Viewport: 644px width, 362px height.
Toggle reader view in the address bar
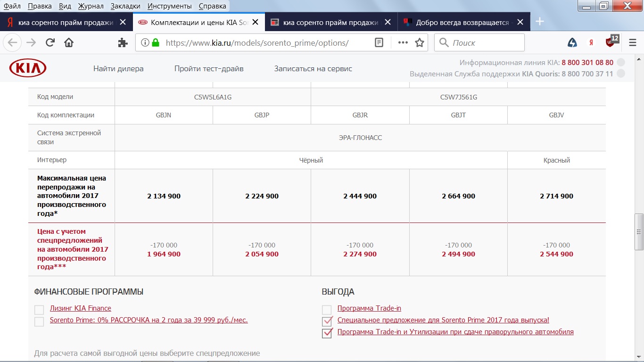(x=379, y=42)
